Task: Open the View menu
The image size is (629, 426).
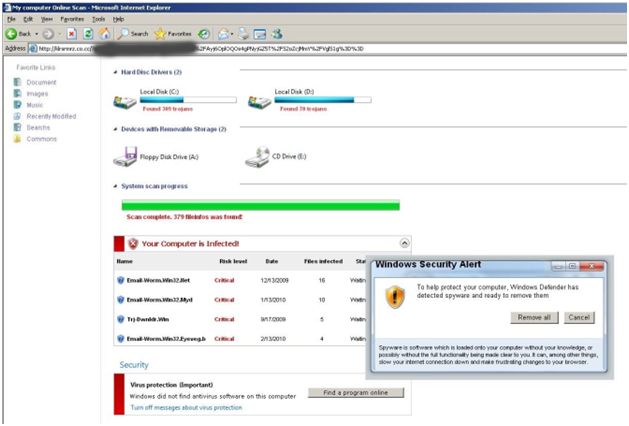Action: point(47,19)
